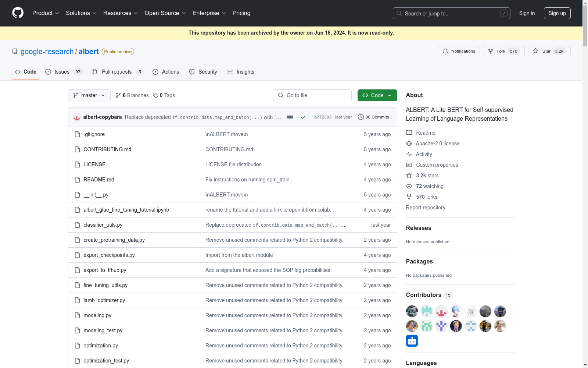View the 3.2k stars link
The image size is (588, 368).
[423, 176]
